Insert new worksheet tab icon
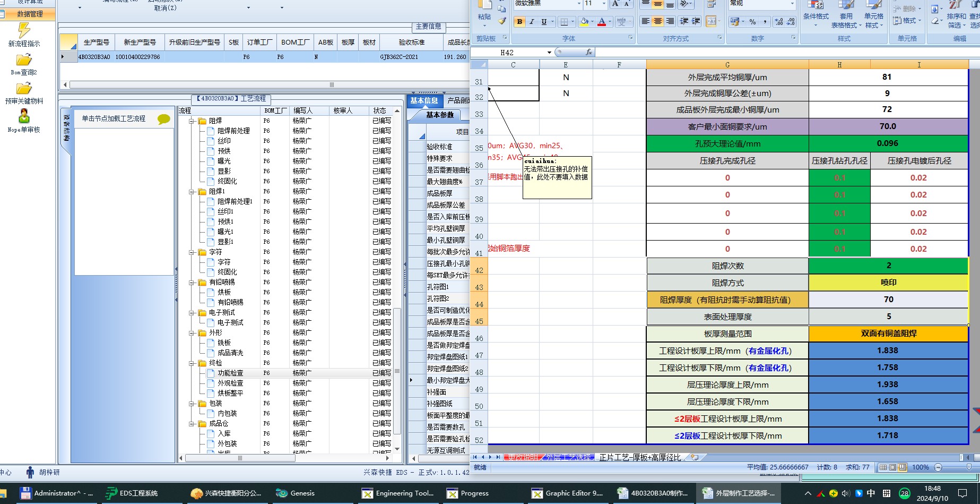Viewport: 980px width, 504px height. click(695, 457)
